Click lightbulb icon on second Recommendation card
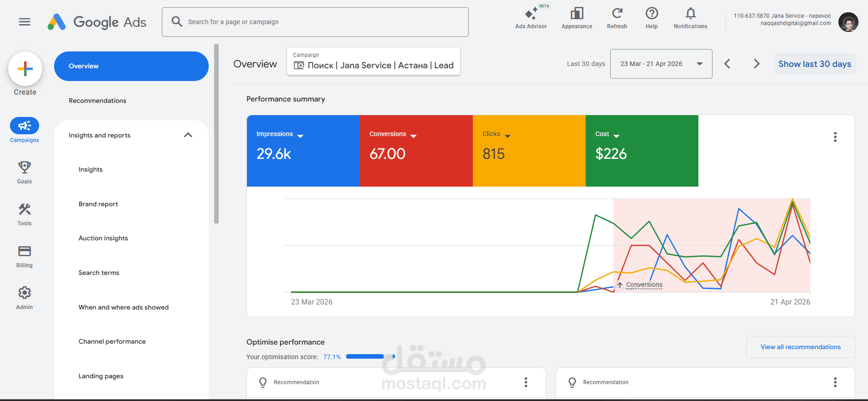 [x=572, y=382]
